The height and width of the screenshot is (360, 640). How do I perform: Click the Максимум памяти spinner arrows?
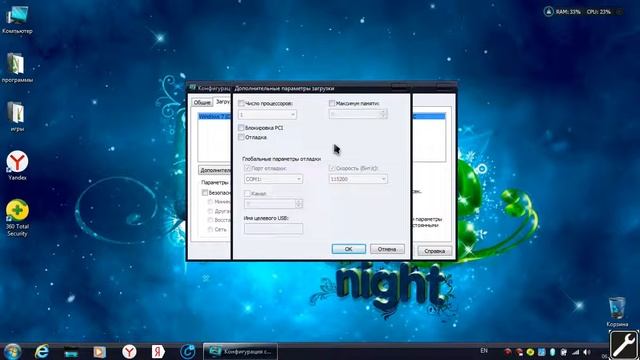click(383, 114)
